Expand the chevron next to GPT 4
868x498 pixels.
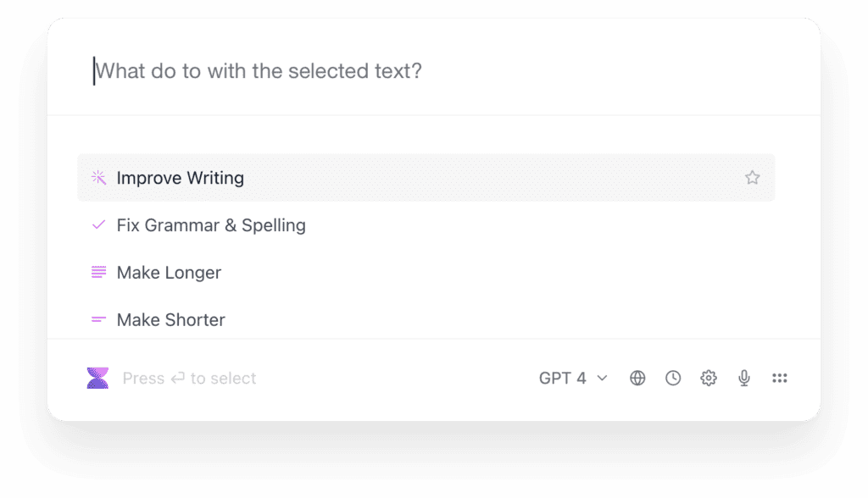pyautogui.click(x=603, y=379)
